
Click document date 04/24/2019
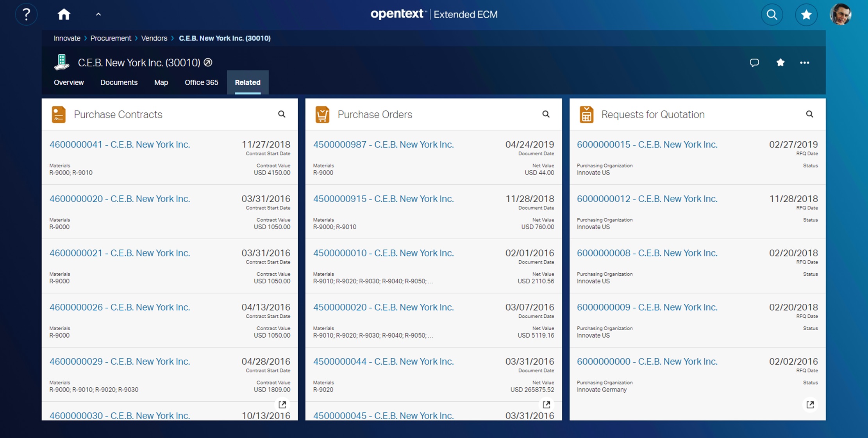click(x=530, y=144)
